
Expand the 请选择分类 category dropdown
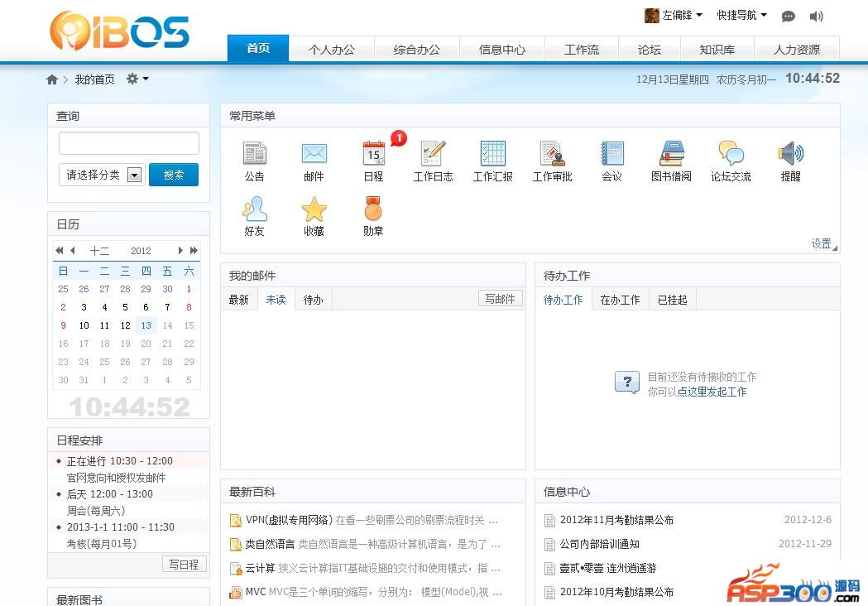(x=134, y=175)
